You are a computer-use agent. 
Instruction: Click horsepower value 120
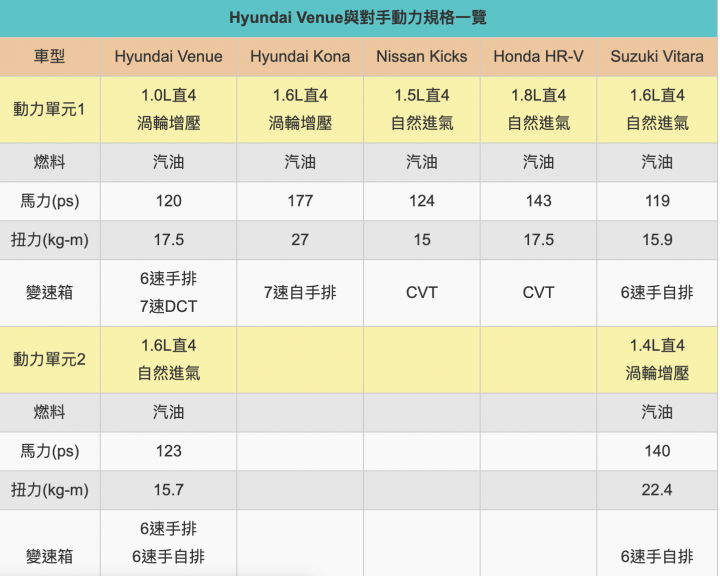coord(169,201)
